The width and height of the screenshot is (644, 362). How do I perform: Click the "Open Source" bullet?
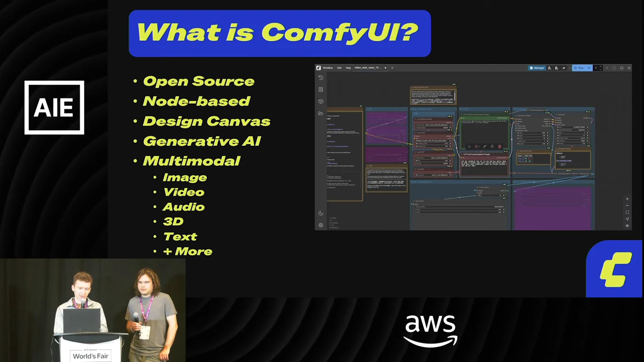pyautogui.click(x=199, y=81)
